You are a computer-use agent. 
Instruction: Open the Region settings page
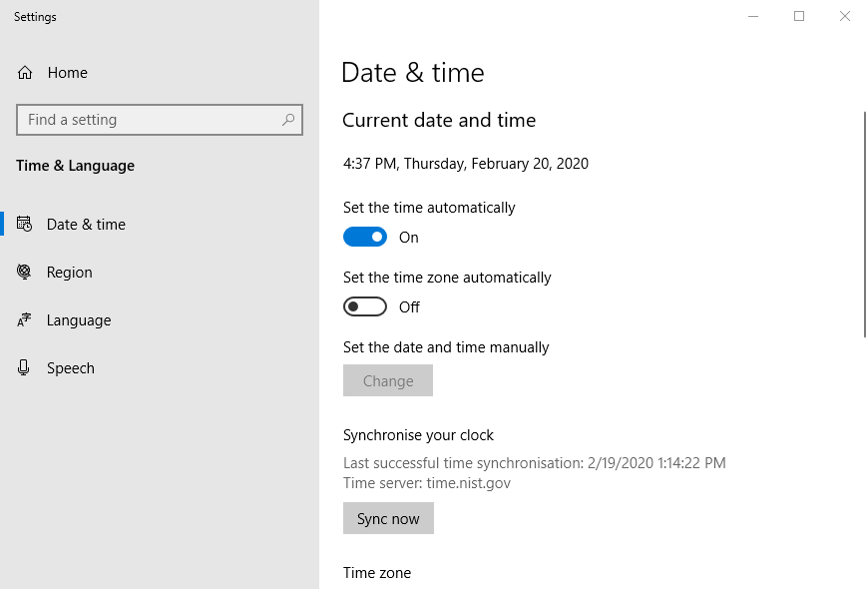pyautogui.click(x=69, y=273)
